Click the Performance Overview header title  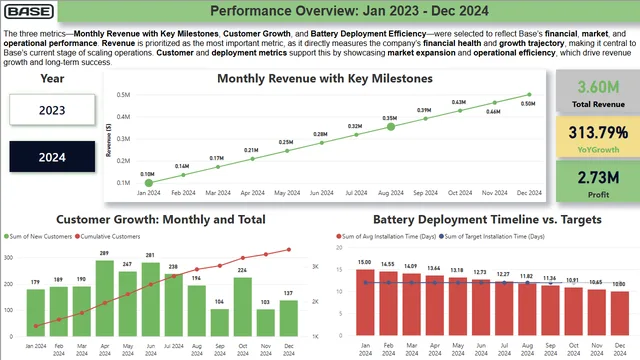tap(349, 11)
